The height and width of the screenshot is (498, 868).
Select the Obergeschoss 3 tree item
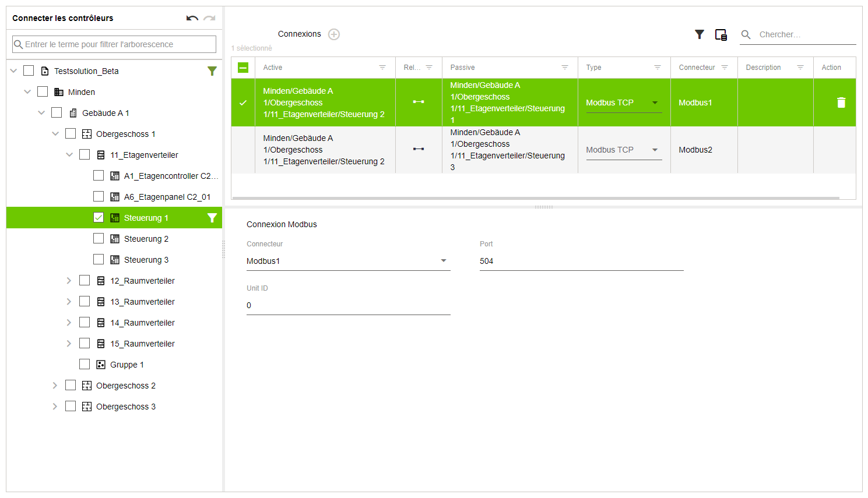tap(125, 407)
